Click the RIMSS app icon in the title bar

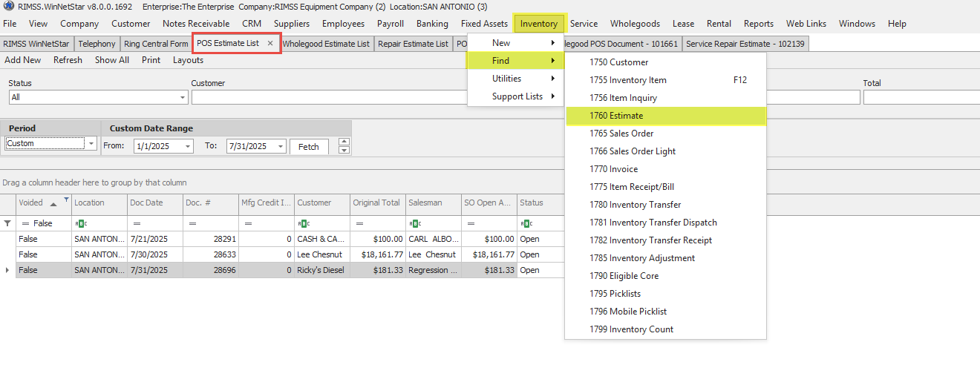click(7, 7)
